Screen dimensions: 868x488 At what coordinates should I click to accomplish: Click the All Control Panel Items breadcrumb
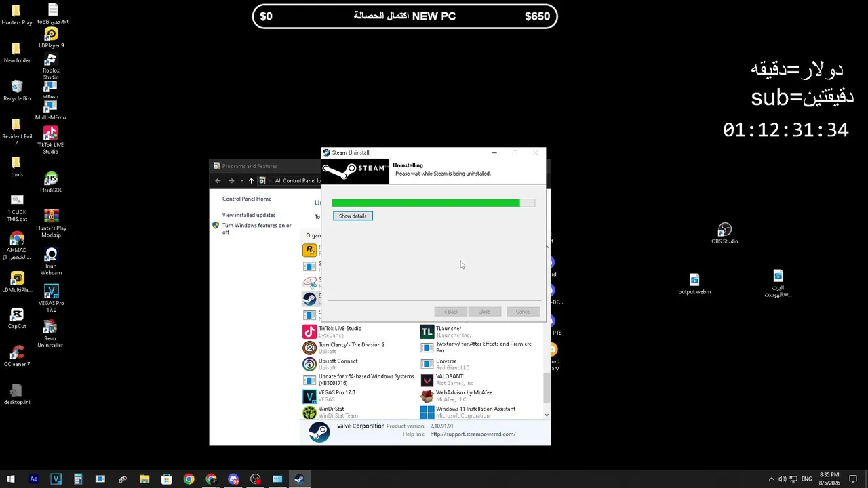[298, 180]
